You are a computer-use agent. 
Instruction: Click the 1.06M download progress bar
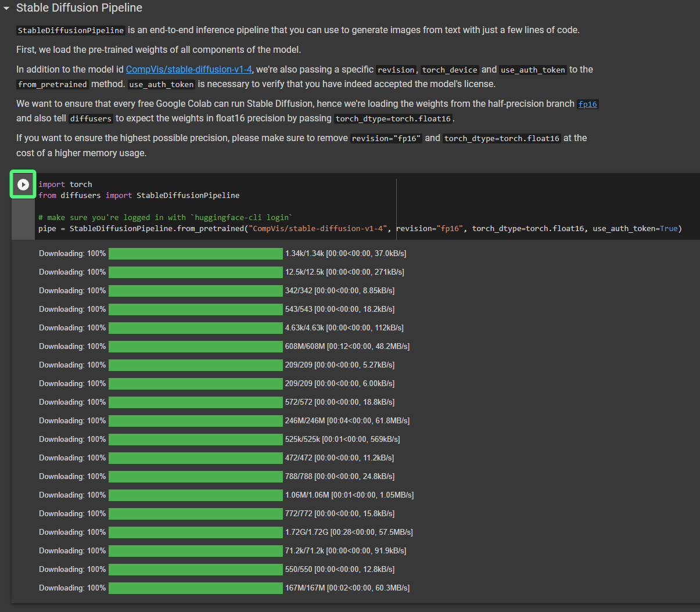195,495
